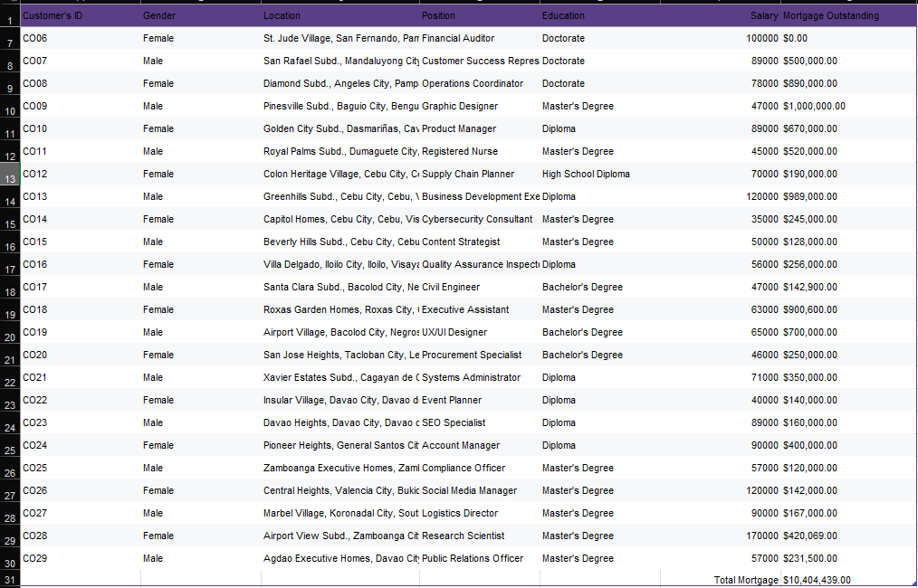Click the St. Jude Village location cell
Viewport: 918px width, 588px height.
click(x=340, y=38)
